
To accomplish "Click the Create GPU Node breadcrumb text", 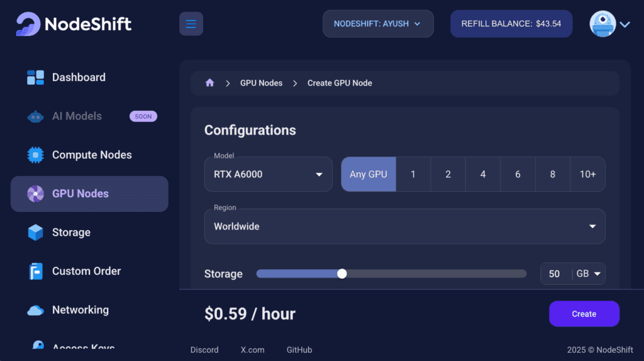I will (x=340, y=83).
